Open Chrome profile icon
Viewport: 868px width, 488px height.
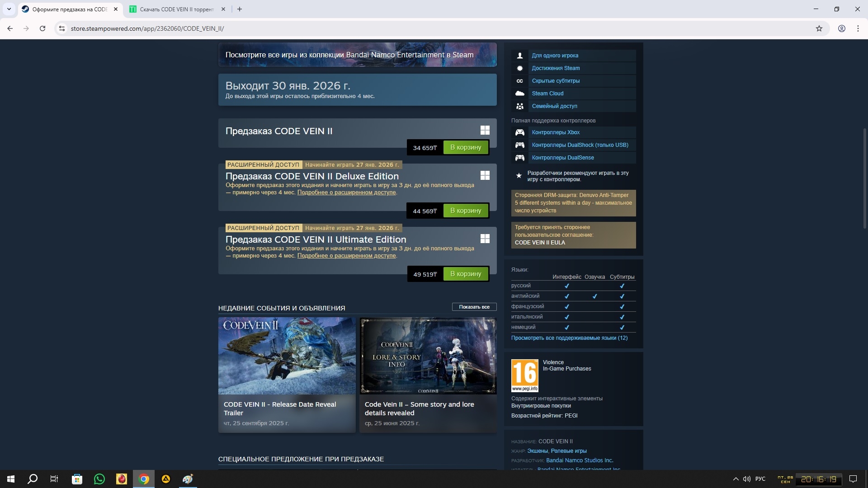(841, 28)
